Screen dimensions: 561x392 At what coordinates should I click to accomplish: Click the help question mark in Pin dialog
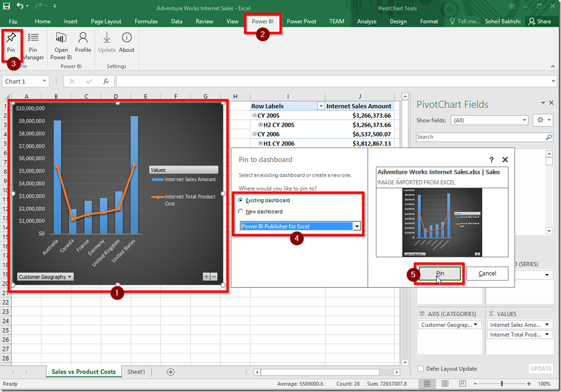492,159
